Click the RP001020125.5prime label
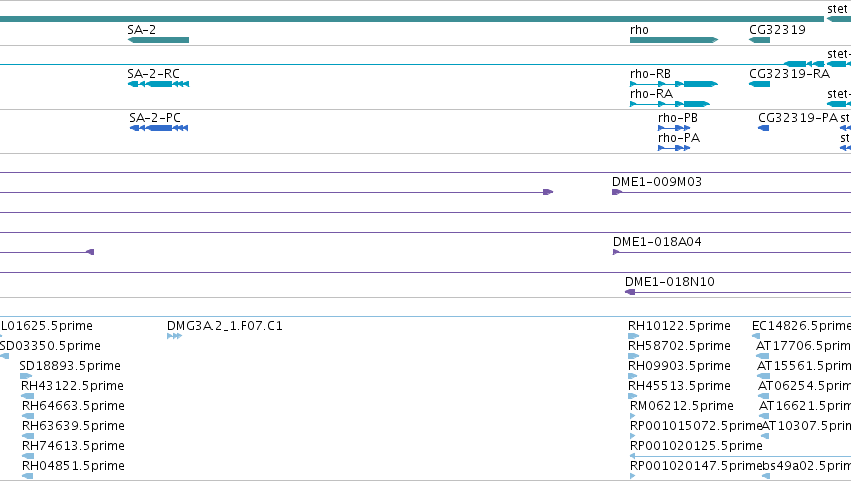 click(696, 446)
